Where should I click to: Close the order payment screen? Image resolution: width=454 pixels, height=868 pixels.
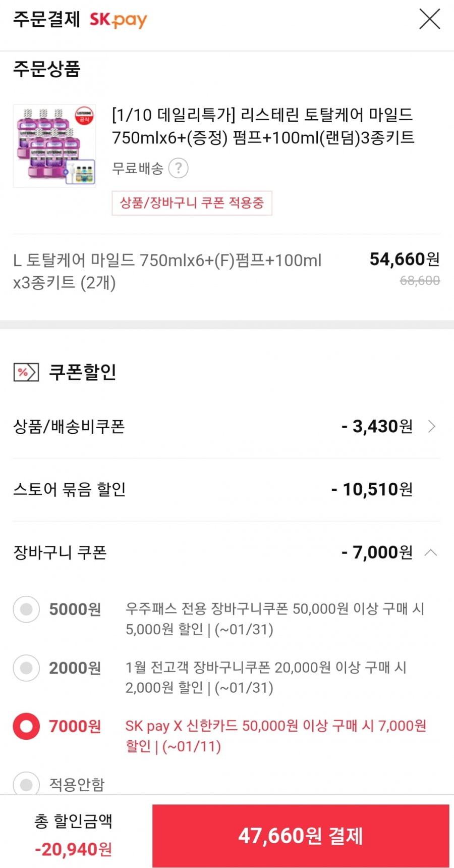click(430, 19)
